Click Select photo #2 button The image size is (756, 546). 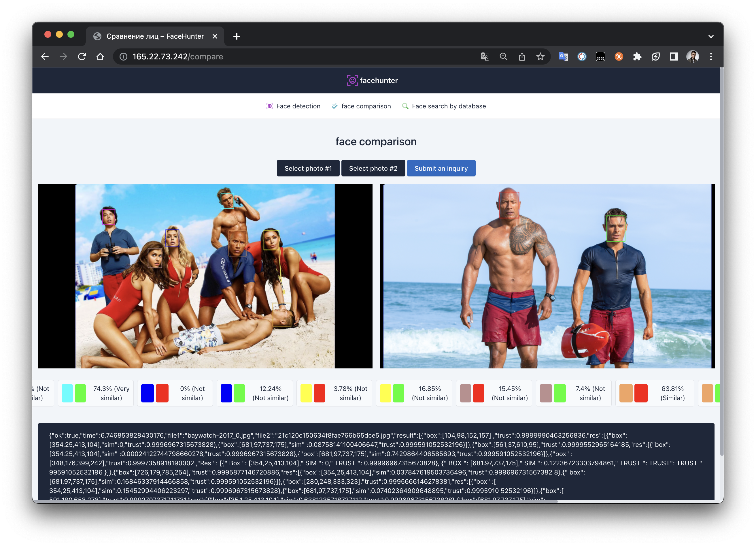[x=373, y=168]
